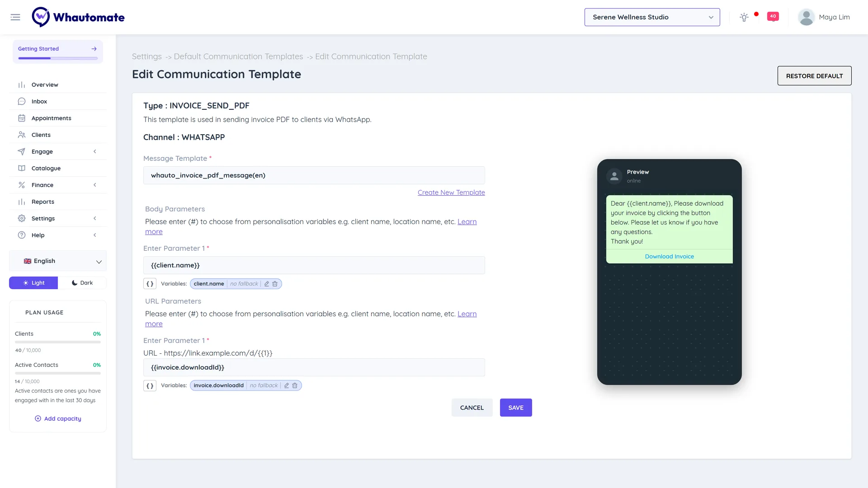Expand the Settings submenu chevron
The height and width of the screenshot is (488, 868).
pyautogui.click(x=95, y=219)
